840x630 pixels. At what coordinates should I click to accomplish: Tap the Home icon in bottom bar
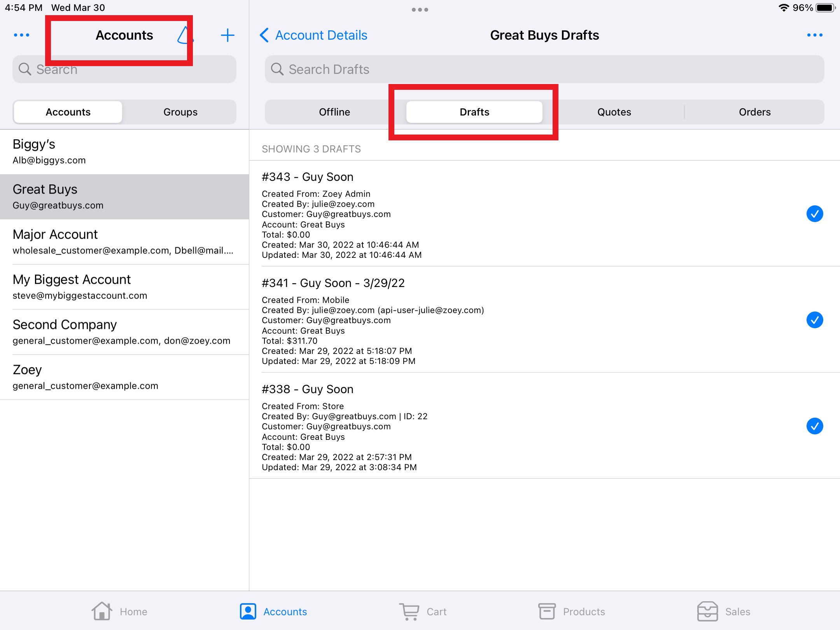point(102,611)
